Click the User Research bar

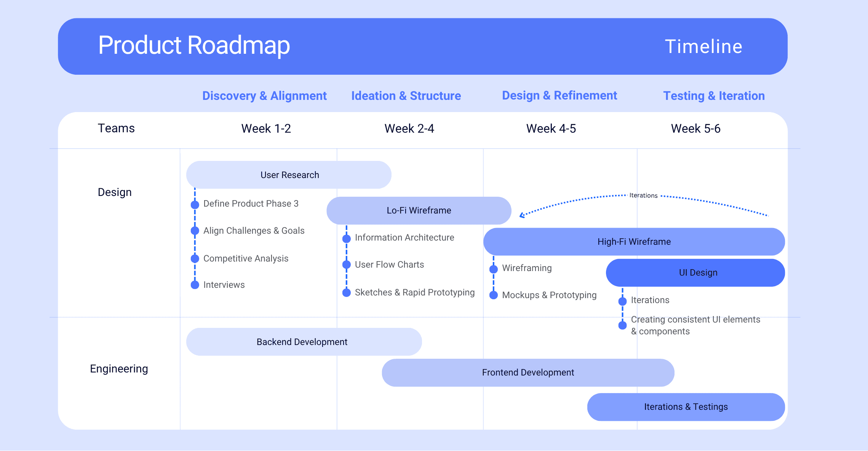[x=289, y=175]
